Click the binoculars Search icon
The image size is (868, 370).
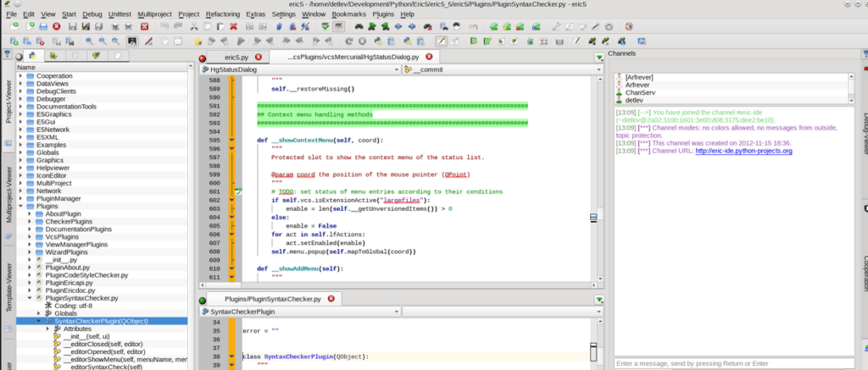(359, 26)
